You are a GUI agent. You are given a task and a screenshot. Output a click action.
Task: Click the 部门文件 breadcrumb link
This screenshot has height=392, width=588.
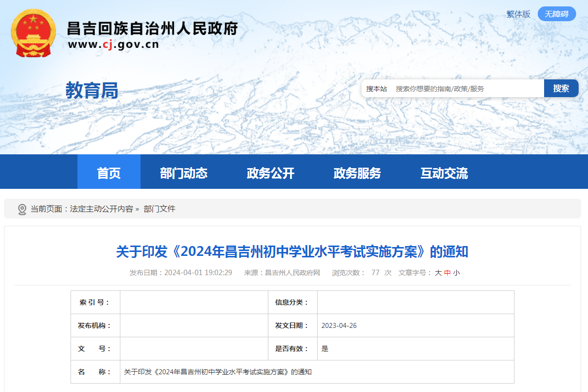click(159, 209)
